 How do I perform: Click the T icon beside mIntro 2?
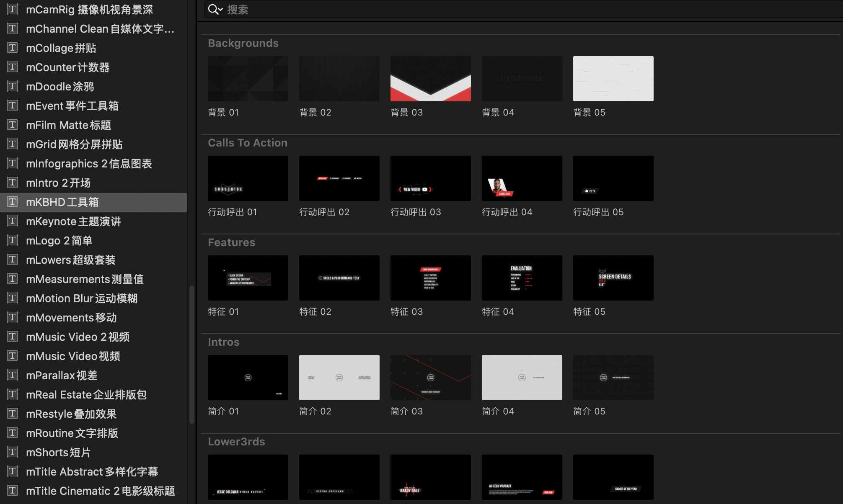coord(13,183)
